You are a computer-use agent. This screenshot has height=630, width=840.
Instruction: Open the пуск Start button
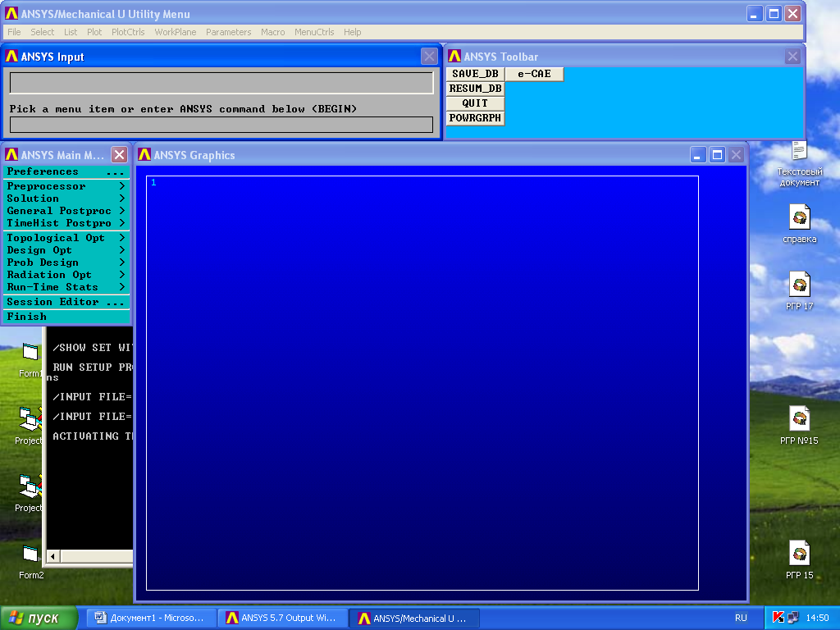point(39,619)
